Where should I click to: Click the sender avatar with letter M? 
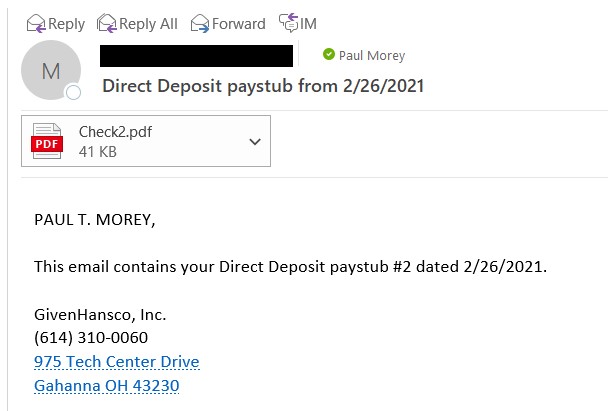(50, 70)
